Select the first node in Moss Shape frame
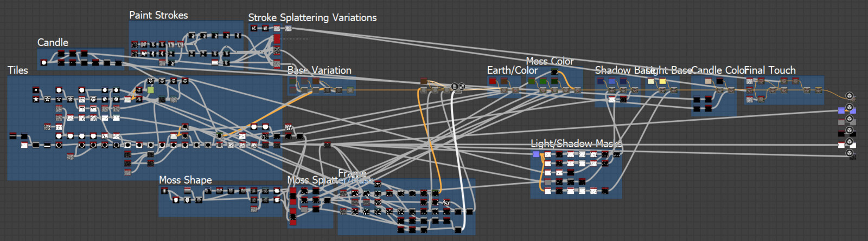Screen dimensions: 868x241 (x=164, y=191)
